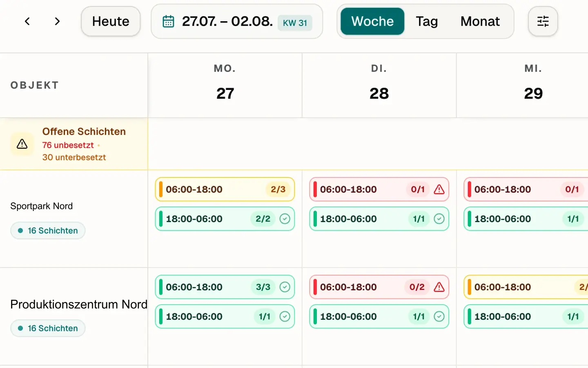Viewport: 588px width, 368px height.
Task: Select the Produktionszentrum Nord object name
Action: (x=79, y=304)
